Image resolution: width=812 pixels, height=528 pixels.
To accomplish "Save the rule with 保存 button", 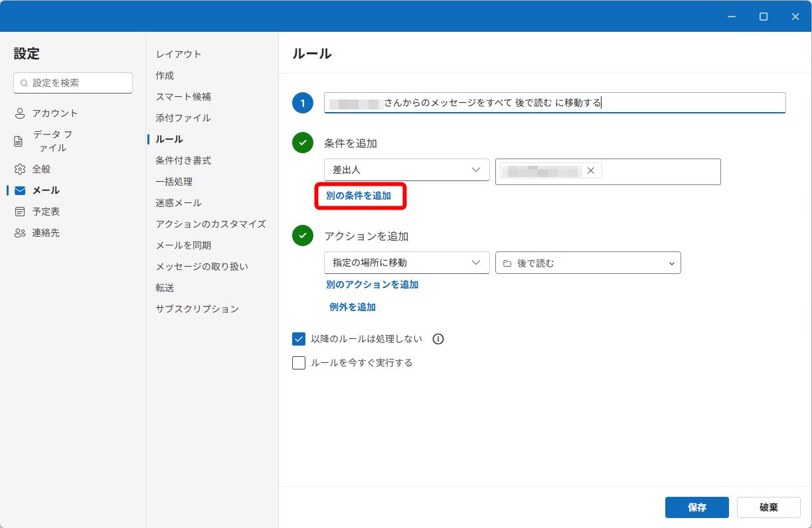I will (x=697, y=507).
